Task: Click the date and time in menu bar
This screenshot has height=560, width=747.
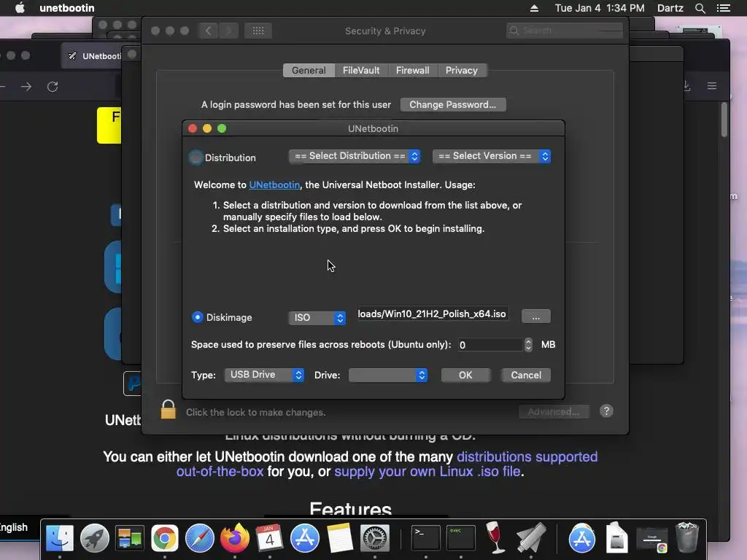Action: [x=600, y=8]
